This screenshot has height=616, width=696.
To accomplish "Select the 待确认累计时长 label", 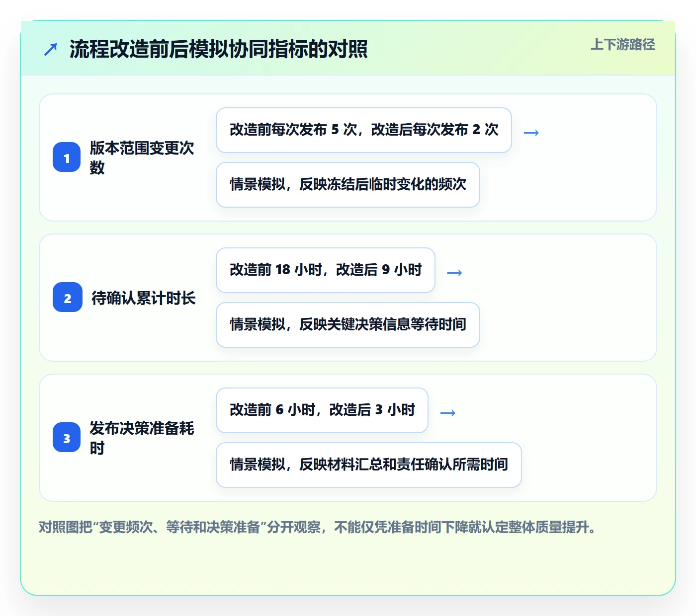I will click(144, 298).
